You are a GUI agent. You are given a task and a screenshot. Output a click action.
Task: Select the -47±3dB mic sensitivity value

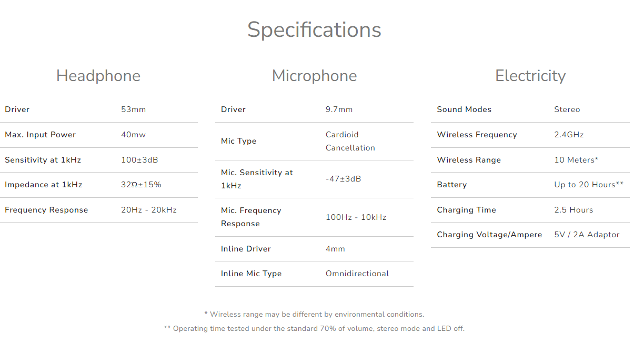(344, 179)
